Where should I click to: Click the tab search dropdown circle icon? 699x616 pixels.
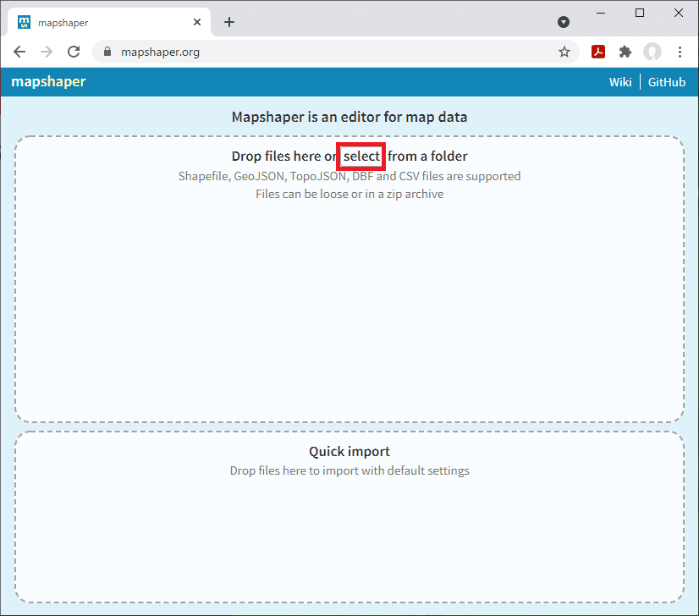tap(564, 22)
